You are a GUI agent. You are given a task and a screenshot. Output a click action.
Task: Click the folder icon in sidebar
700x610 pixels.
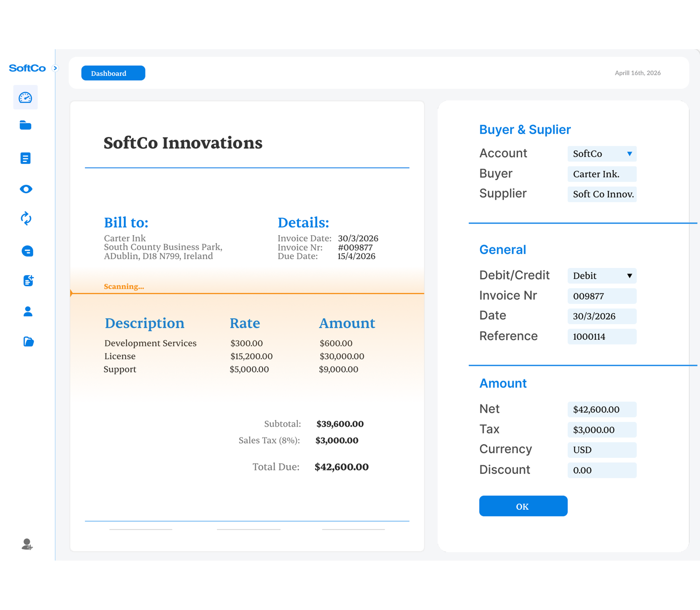tap(25, 125)
